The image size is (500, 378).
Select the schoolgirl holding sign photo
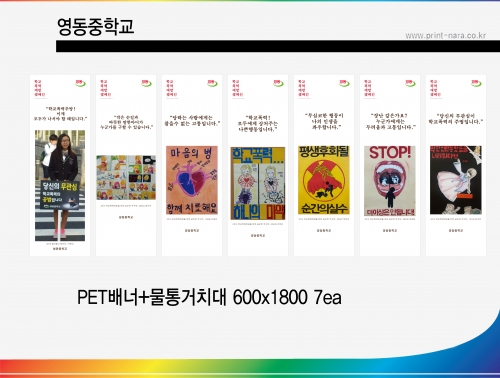[x=60, y=185]
